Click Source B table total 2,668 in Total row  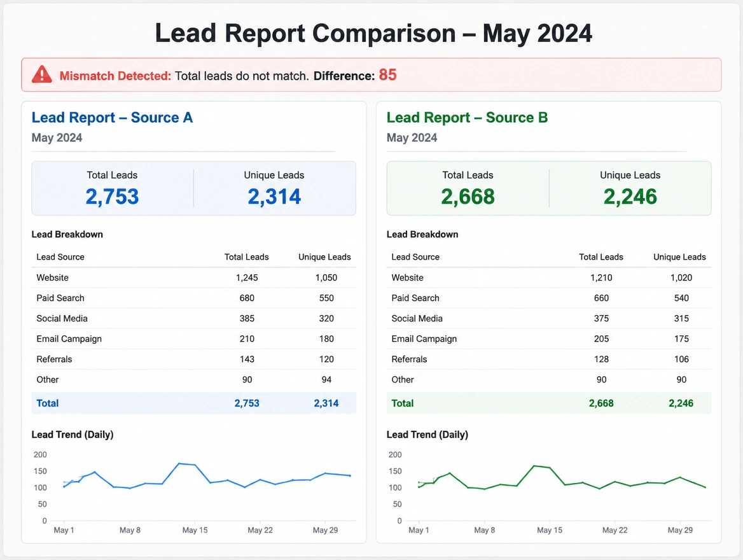(x=601, y=403)
